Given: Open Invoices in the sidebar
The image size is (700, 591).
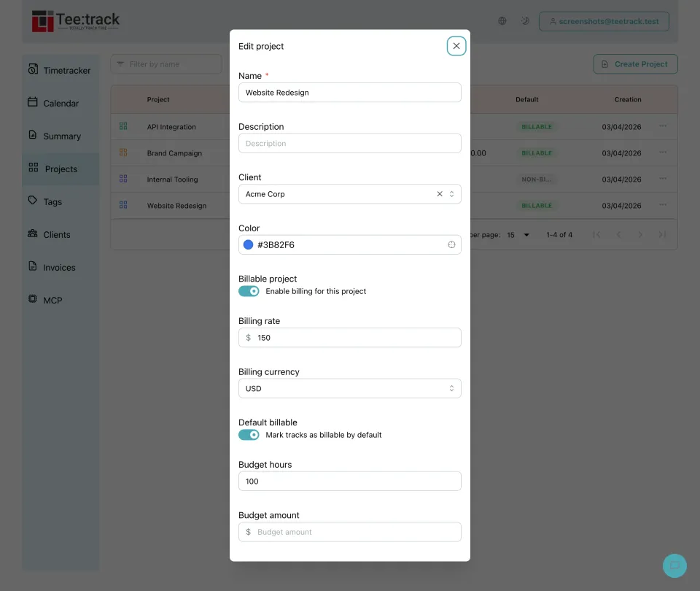Looking at the screenshot, I should (61, 268).
